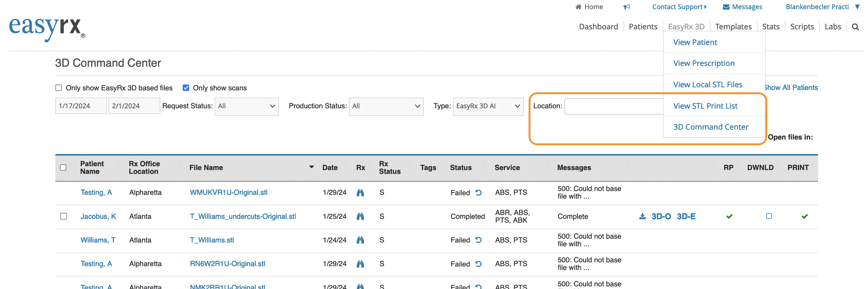Screen dimensions: 868x289
Task: Open patient Jacobus, K
Action: 98,217
